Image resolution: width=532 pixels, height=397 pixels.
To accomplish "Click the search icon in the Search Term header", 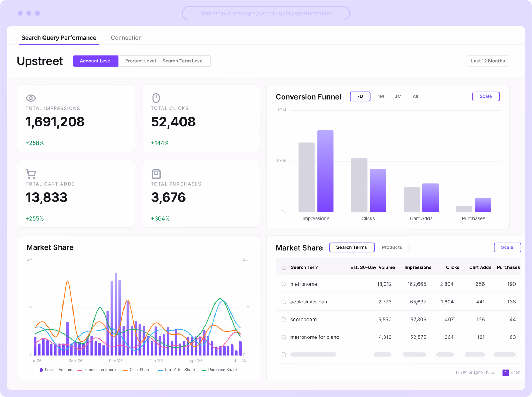I will (x=284, y=268).
